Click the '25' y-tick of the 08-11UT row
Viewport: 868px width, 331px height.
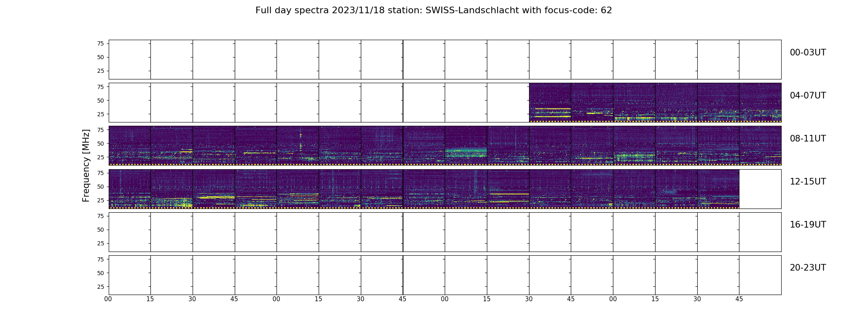click(x=100, y=157)
